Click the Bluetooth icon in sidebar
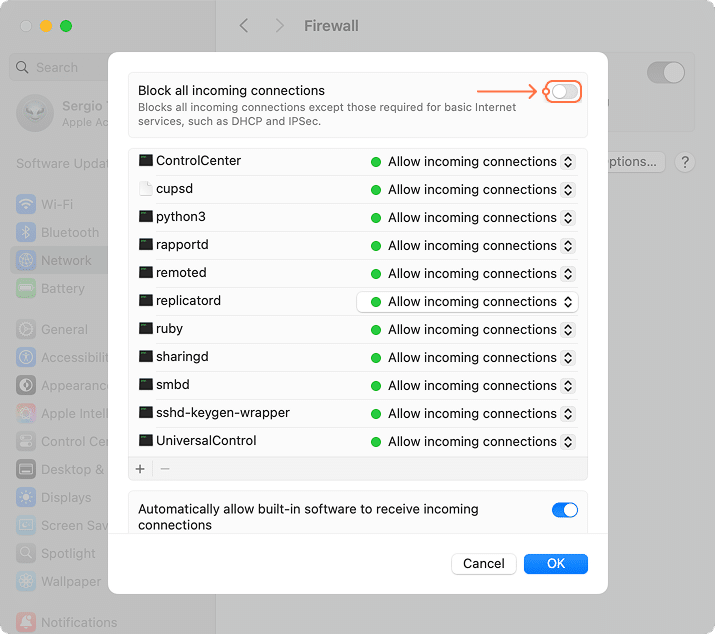This screenshot has height=634, width=715. tap(26, 232)
